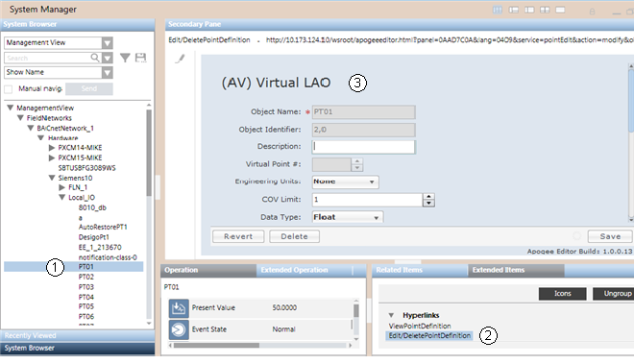This screenshot has width=634, height=364.
Task: Switch to the Extended Operation tab
Action: pyautogui.click(x=294, y=270)
